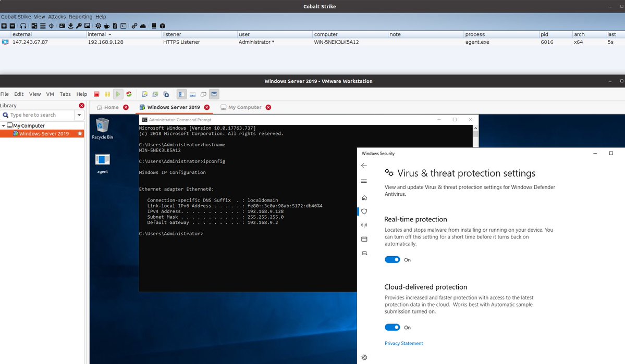Viewport: 625px width, 364px height.
Task: Open Windows Security Home icon
Action: [364, 198]
